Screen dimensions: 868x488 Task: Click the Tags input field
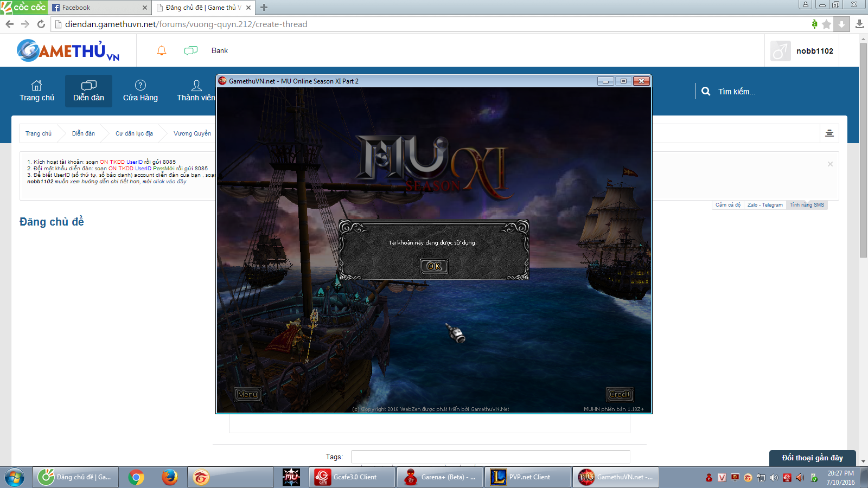(x=490, y=457)
